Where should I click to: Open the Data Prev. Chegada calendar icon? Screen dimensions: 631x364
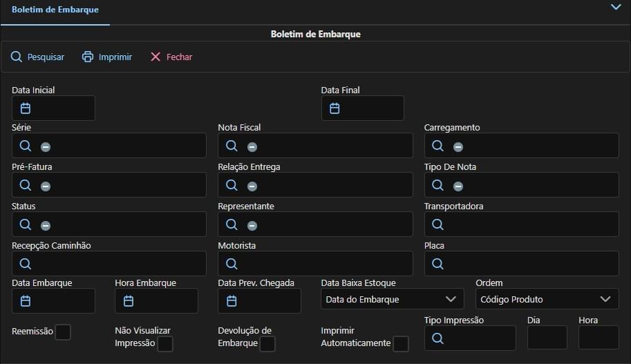click(x=232, y=300)
